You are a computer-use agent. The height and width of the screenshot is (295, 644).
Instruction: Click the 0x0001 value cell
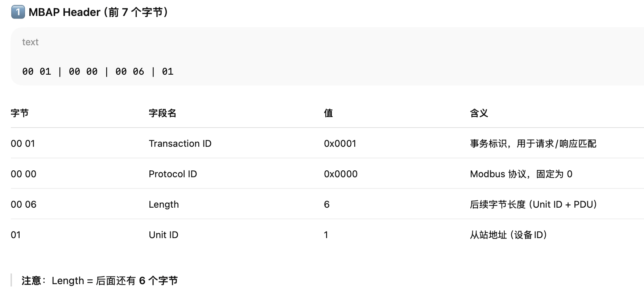click(x=340, y=144)
